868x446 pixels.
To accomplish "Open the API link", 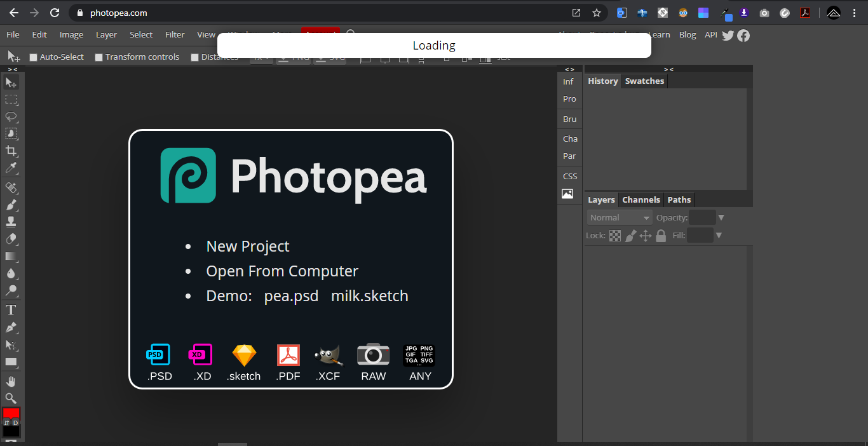I will pos(711,35).
